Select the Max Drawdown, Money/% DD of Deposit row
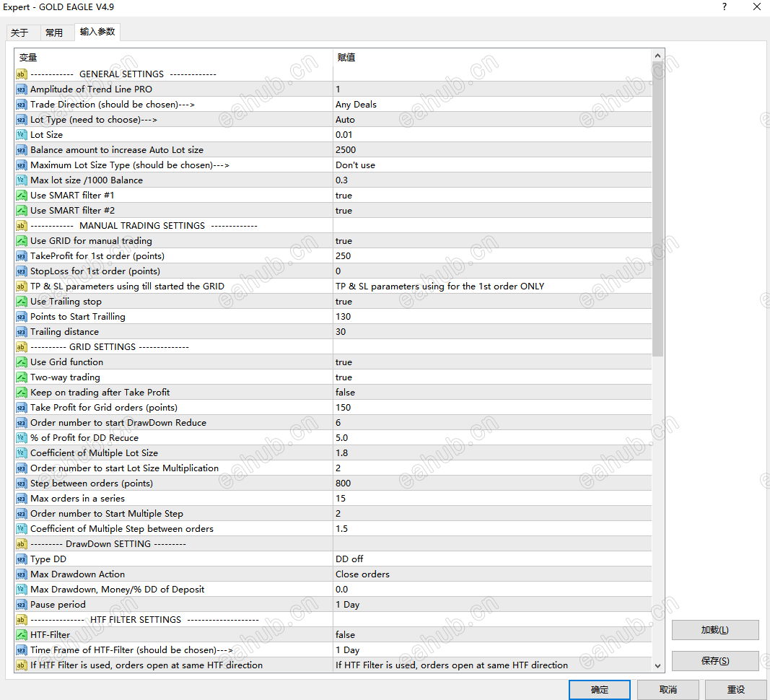This screenshot has width=770, height=700. pos(333,590)
